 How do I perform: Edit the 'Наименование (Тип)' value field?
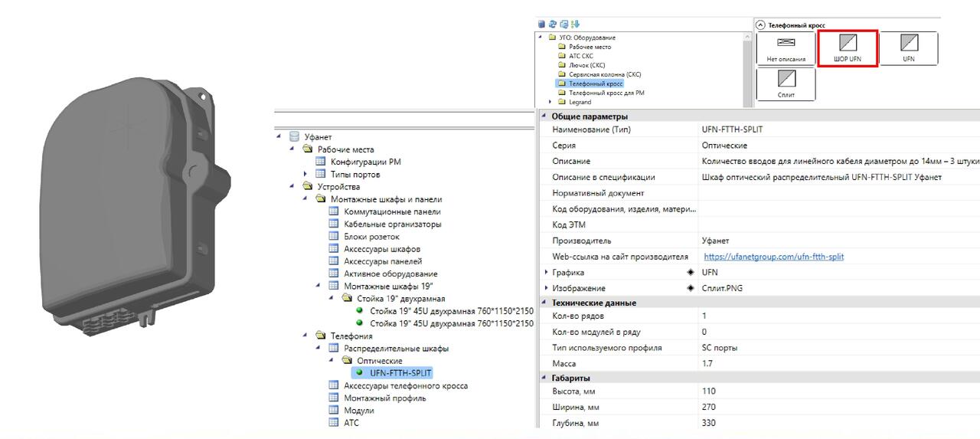(x=838, y=129)
